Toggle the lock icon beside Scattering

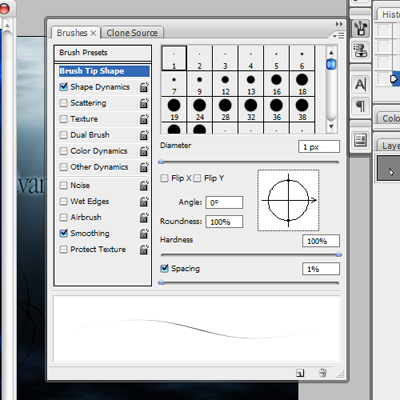point(144,103)
